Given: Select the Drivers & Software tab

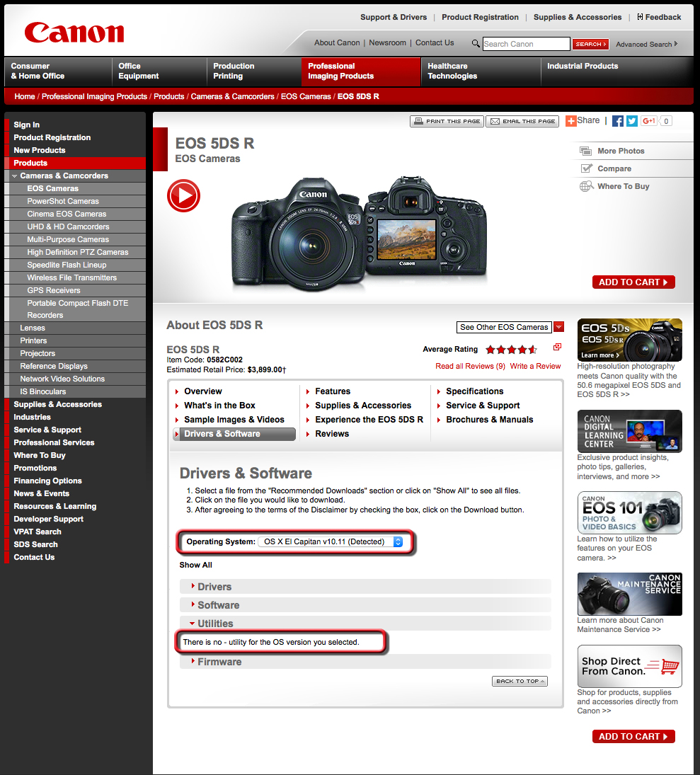Looking at the screenshot, I should pyautogui.click(x=234, y=434).
